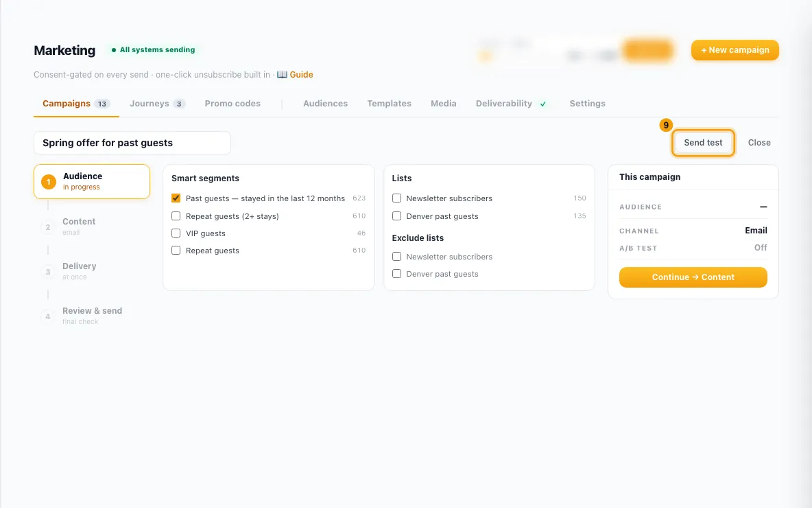Open the Audiences tab

pyautogui.click(x=325, y=104)
